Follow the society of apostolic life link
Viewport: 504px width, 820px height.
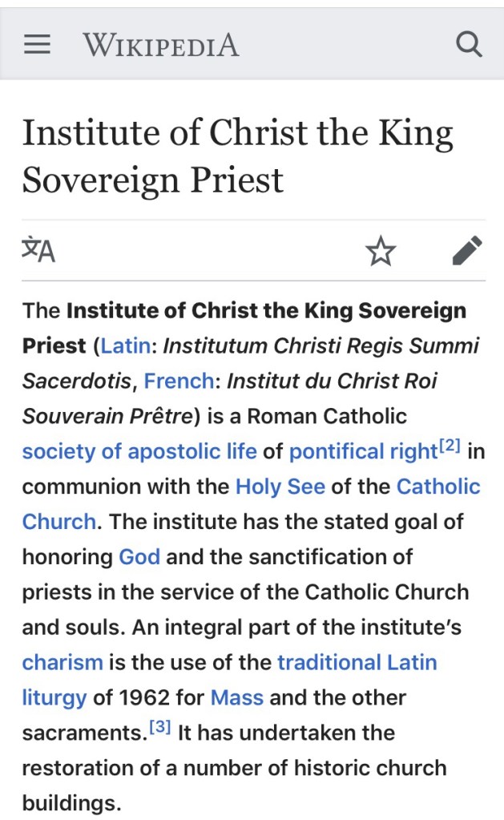[x=139, y=451]
